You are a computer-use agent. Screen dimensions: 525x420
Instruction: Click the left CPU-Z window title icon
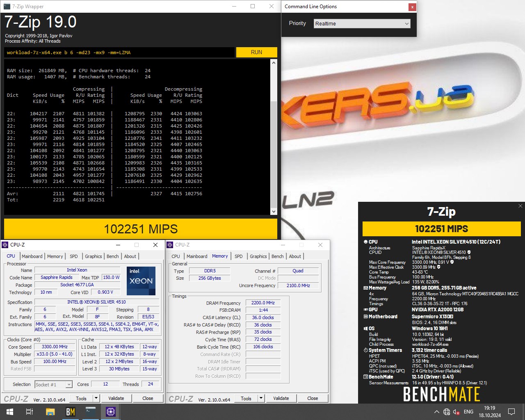click(5, 245)
